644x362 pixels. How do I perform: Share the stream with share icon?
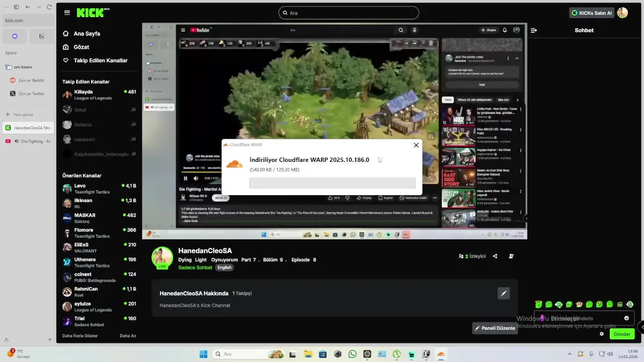(x=495, y=256)
